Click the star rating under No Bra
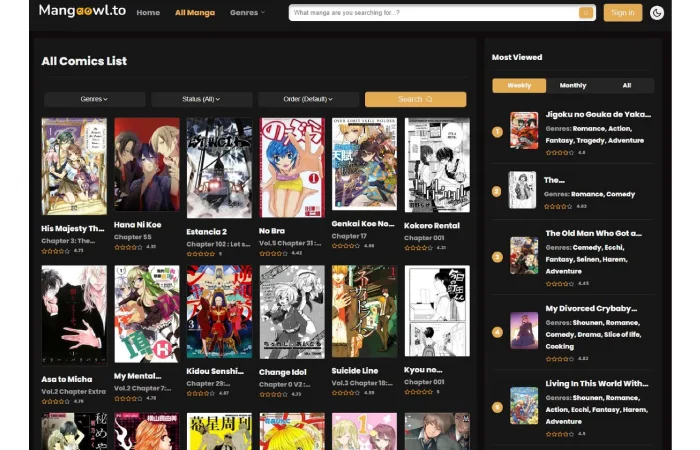The image size is (700, 450). pos(274,254)
